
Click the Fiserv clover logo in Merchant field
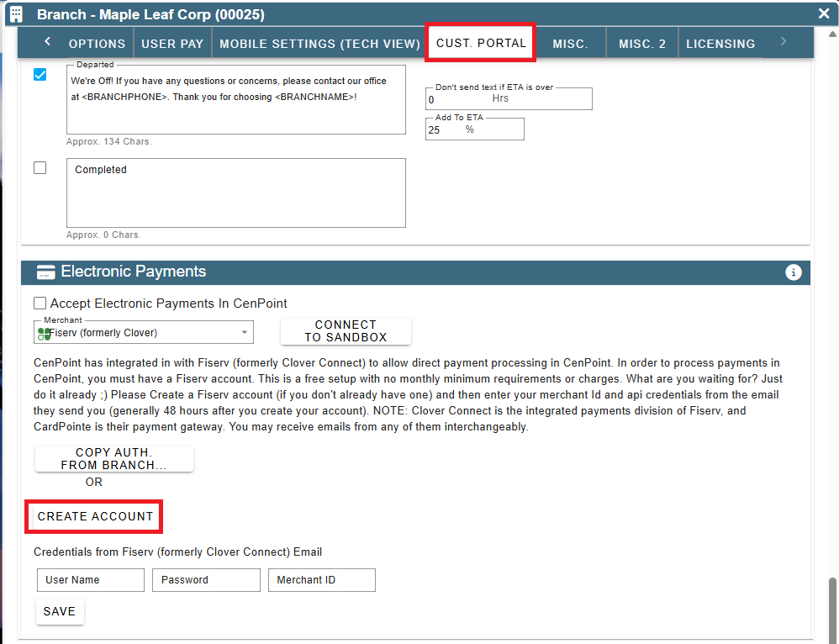click(44, 334)
